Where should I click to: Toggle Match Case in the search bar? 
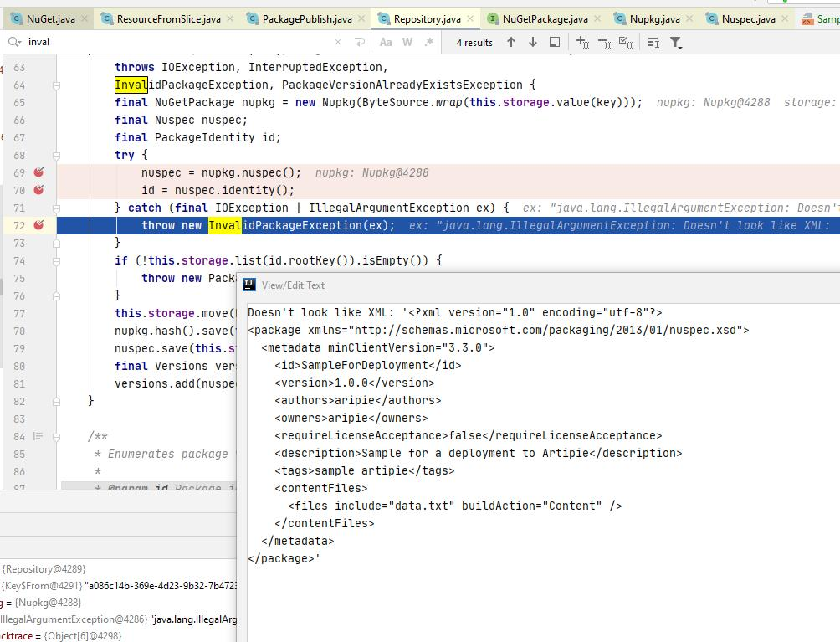(x=385, y=40)
